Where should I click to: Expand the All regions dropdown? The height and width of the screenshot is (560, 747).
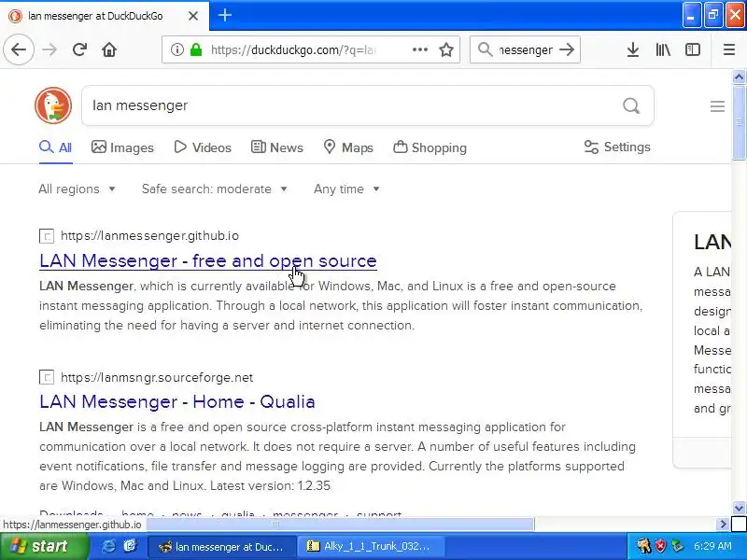[77, 189]
